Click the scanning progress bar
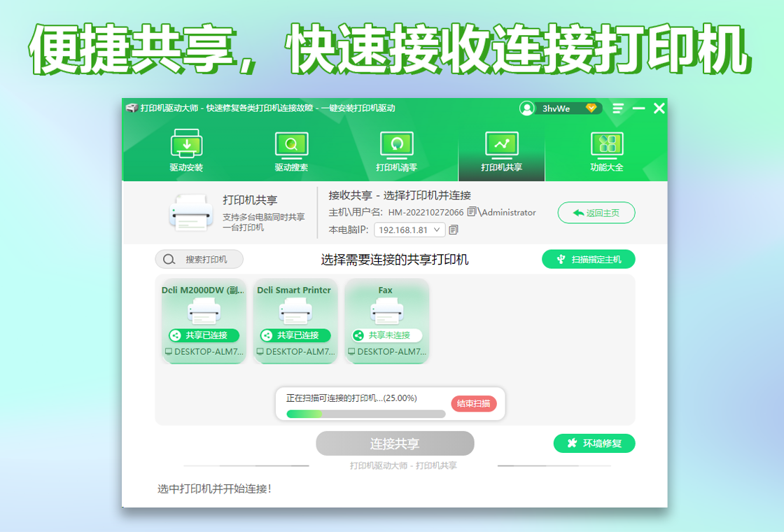The image size is (784, 532). pos(365,414)
